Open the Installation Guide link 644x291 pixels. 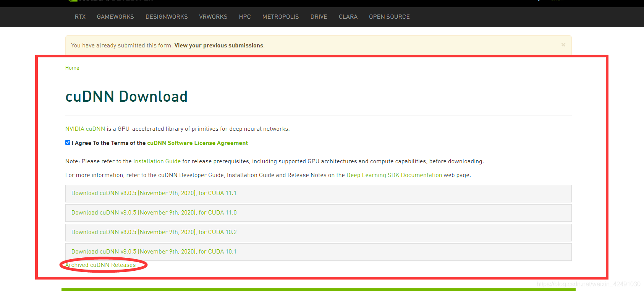[157, 161]
